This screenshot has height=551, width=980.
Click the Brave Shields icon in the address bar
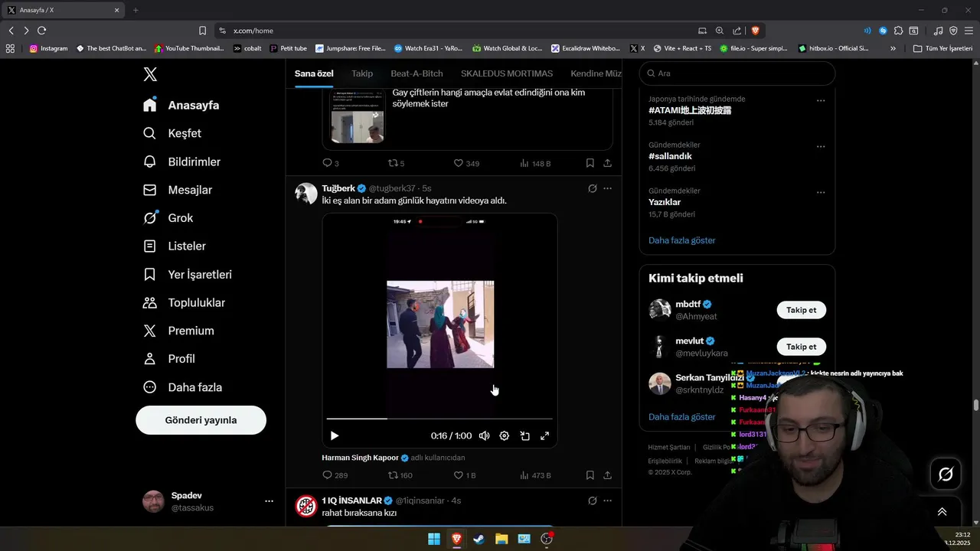(x=755, y=31)
